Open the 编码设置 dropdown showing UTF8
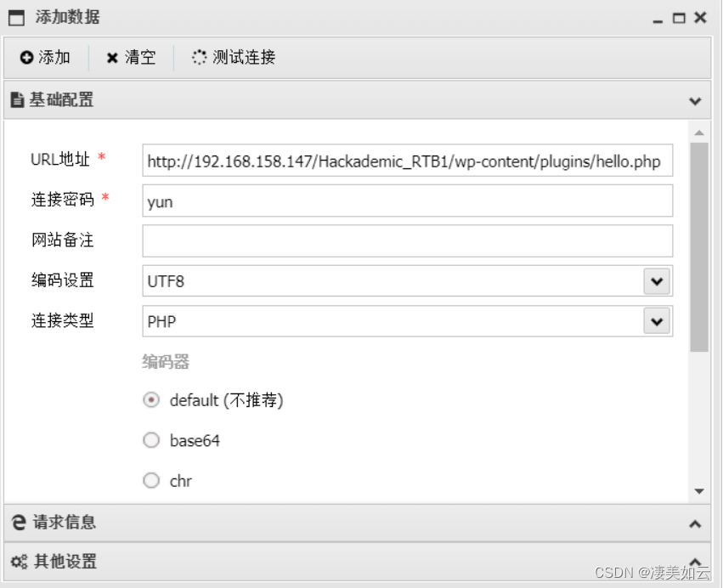 656,281
